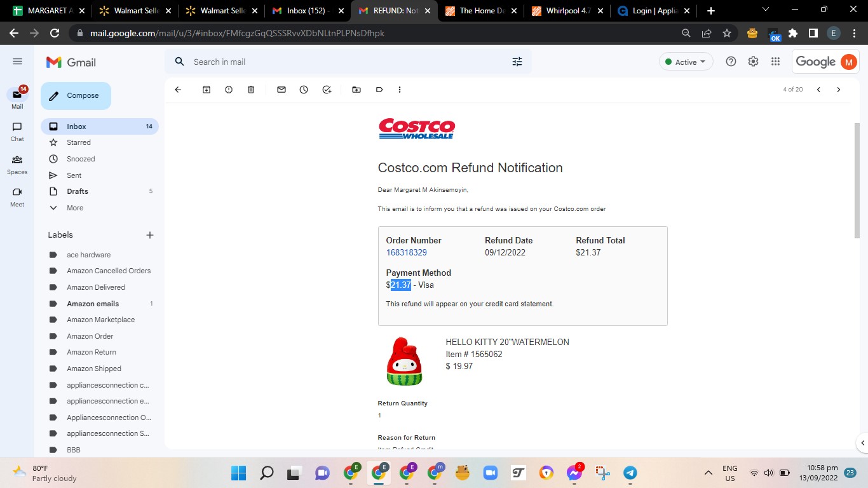Screen dimensions: 868x488
Task: Open Meet in the left rail
Action: [x=17, y=197]
